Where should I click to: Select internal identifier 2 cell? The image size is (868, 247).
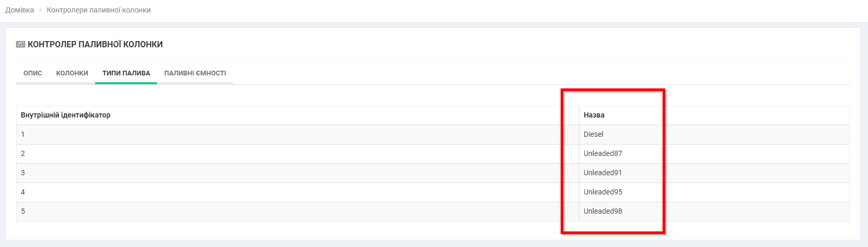coord(23,153)
